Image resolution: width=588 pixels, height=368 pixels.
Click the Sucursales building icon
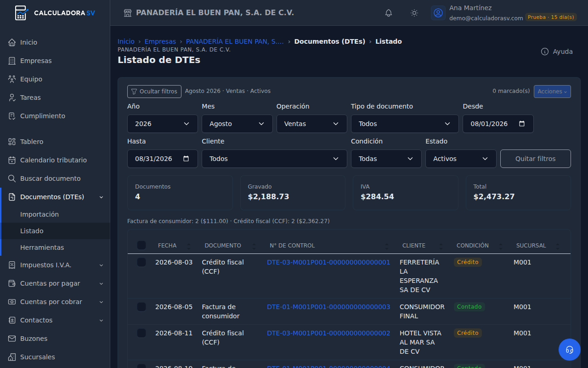tap(12, 357)
